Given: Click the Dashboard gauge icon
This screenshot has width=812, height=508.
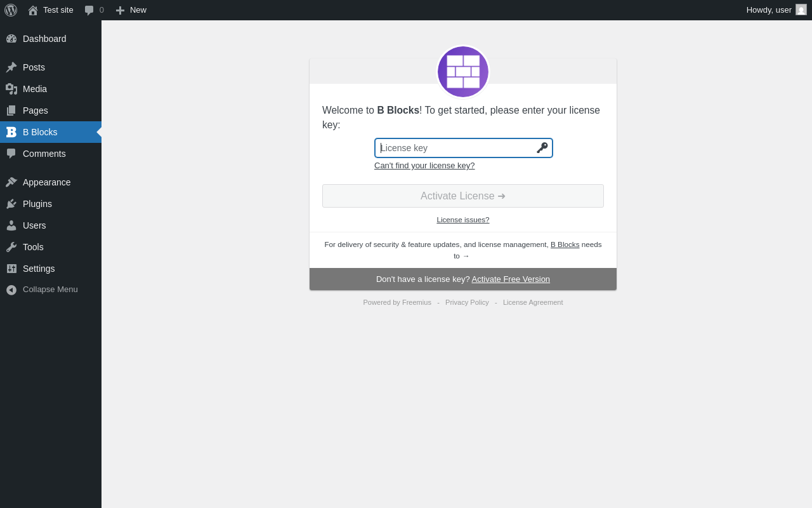Looking at the screenshot, I should (11, 39).
